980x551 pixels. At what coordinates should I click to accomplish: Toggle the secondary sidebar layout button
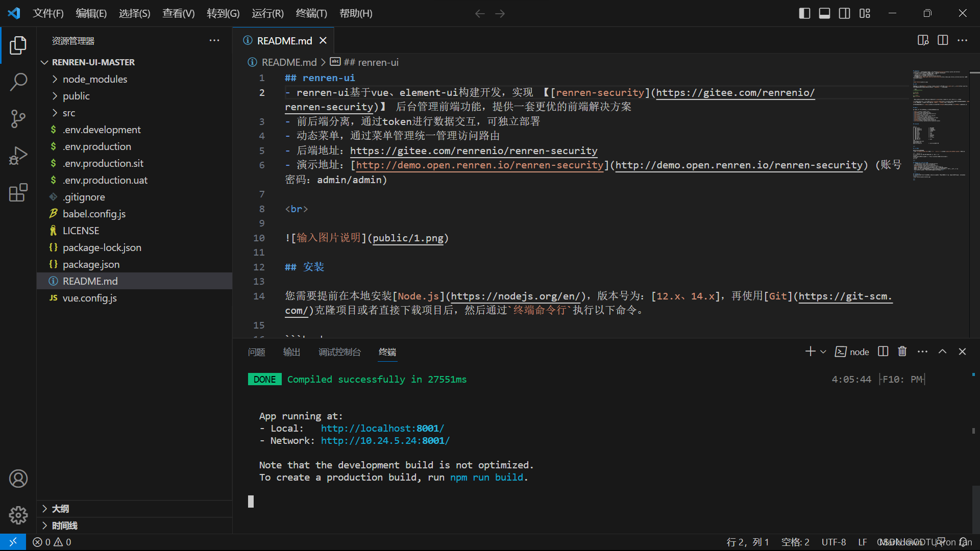coord(844,13)
